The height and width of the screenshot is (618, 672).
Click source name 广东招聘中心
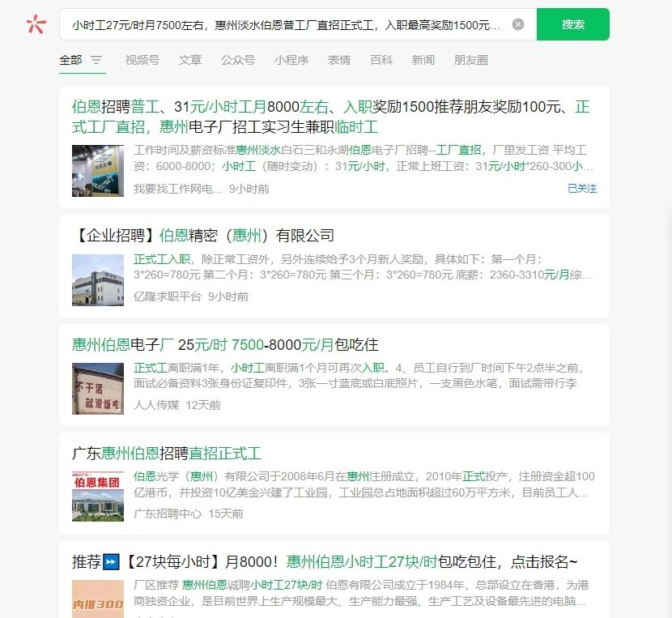[x=167, y=514]
